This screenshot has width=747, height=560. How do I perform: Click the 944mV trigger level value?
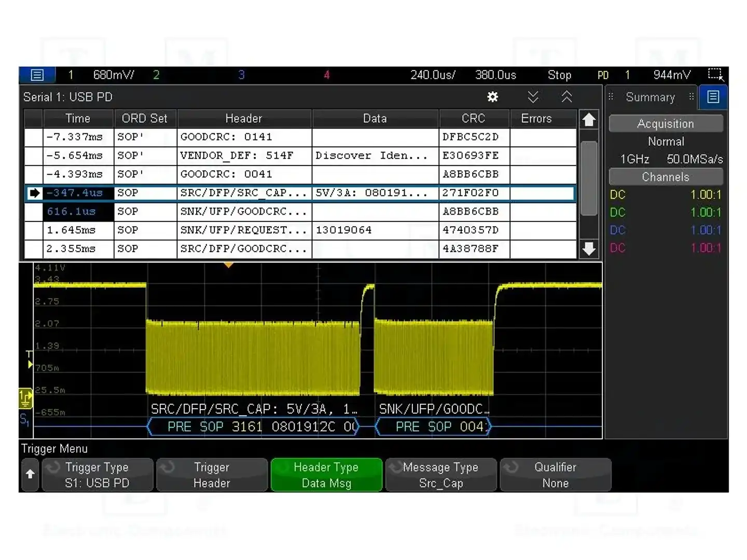[672, 75]
